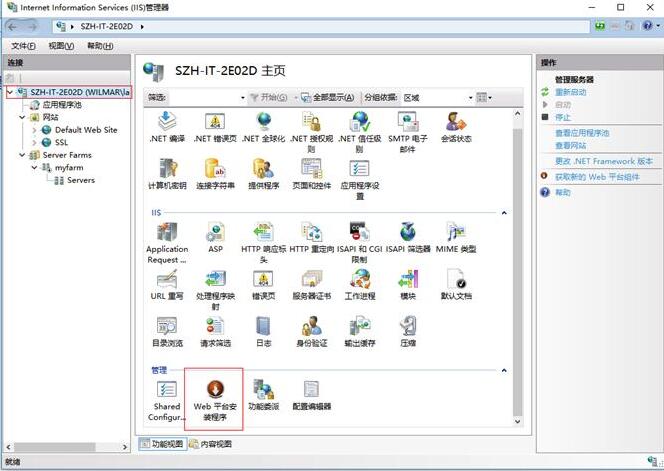664x471 pixels.
Task: Collapse the myfarm node
Action: [35, 168]
